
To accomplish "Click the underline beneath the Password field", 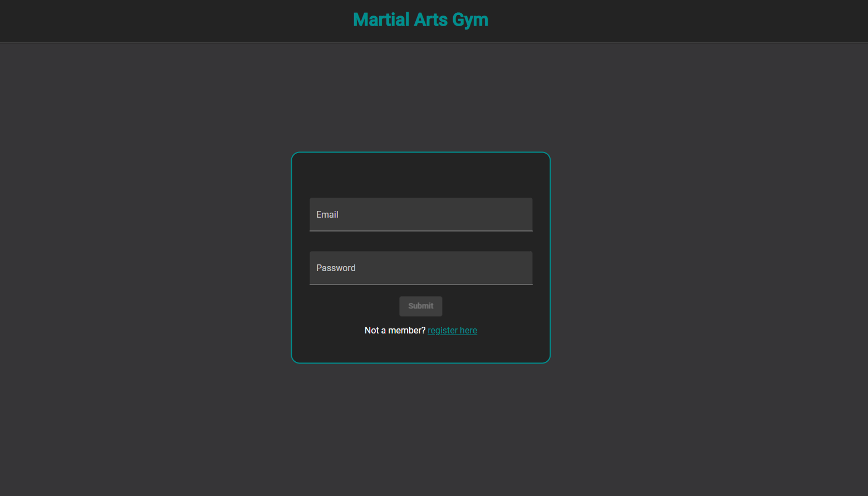I will click(x=421, y=284).
